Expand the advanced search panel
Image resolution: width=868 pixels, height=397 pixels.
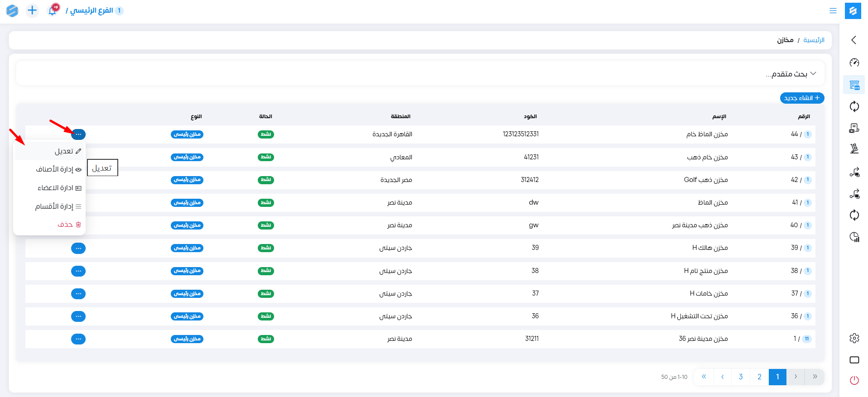point(791,74)
